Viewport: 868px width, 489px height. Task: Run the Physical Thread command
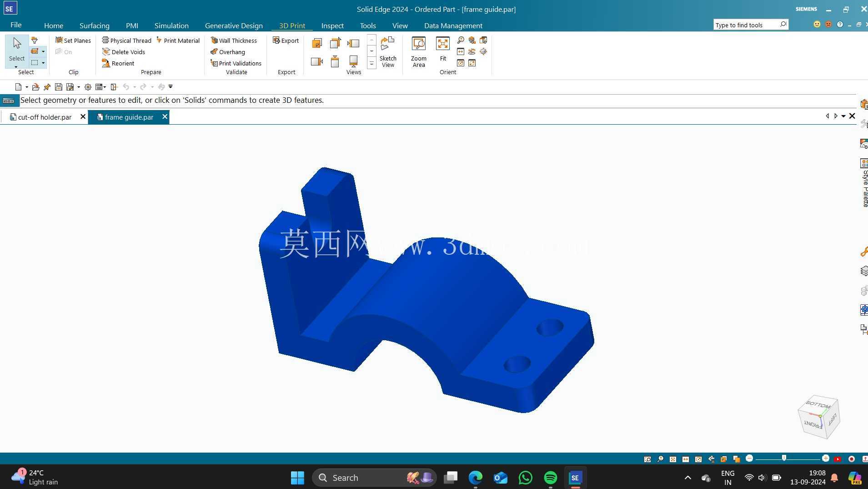(126, 40)
